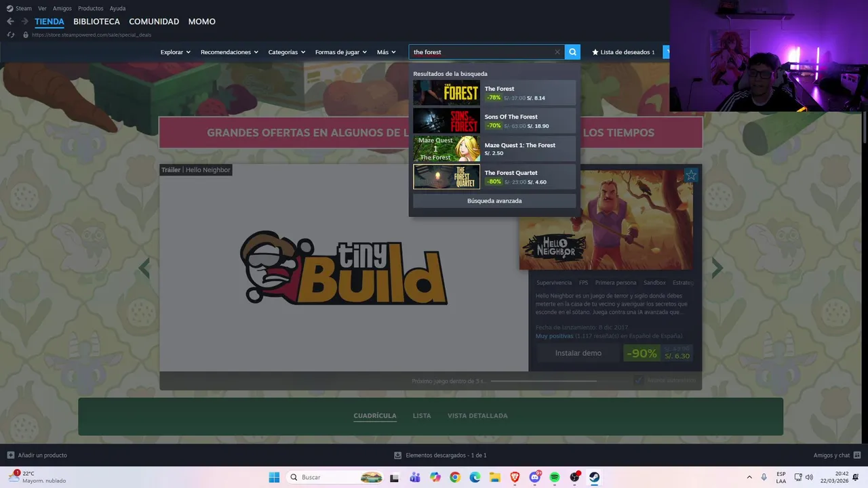Clear the search field with the X
Viewport: 868px width, 488px height.
pos(557,52)
